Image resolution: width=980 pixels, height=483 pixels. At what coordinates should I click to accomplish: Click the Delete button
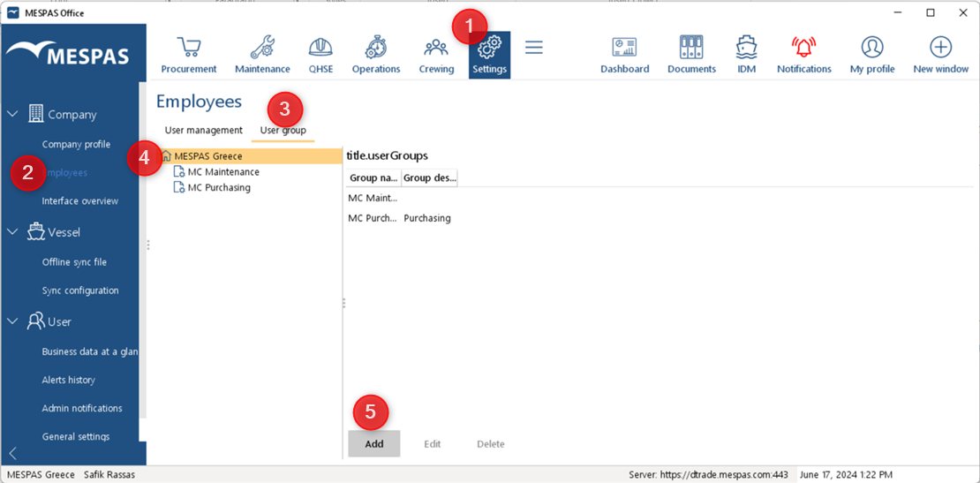click(x=491, y=443)
